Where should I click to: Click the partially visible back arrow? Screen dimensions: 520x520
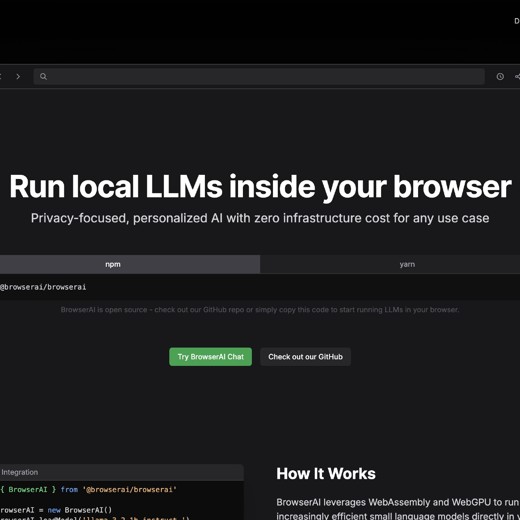(x=1, y=77)
